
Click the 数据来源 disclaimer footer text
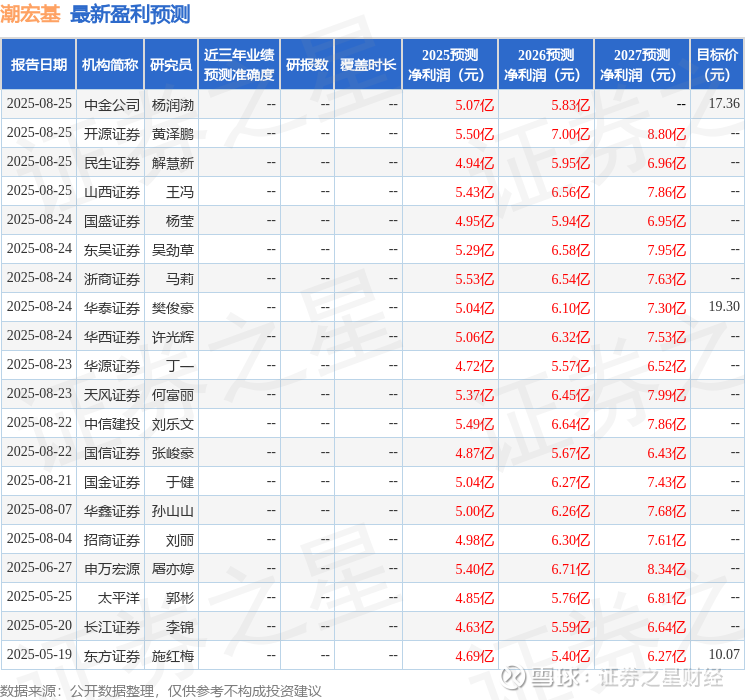[x=161, y=690]
